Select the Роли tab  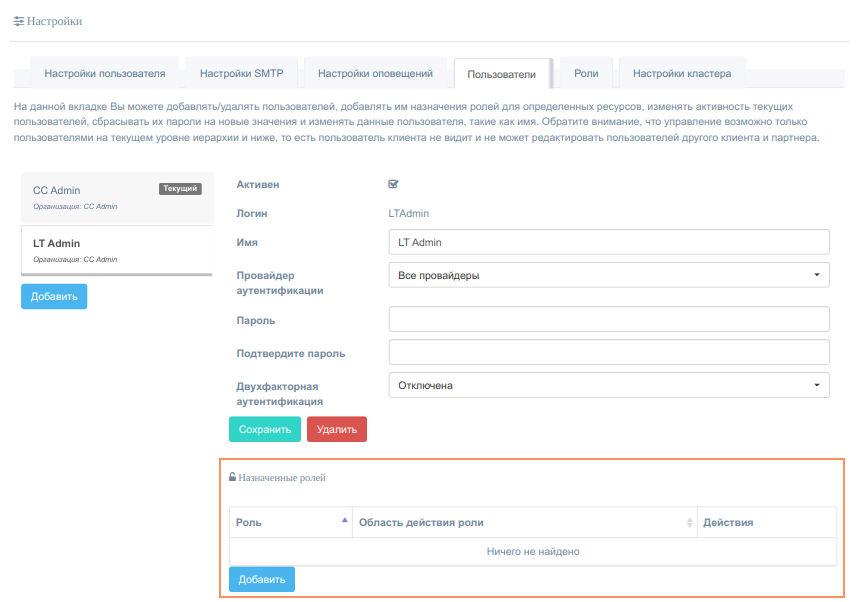coord(586,73)
